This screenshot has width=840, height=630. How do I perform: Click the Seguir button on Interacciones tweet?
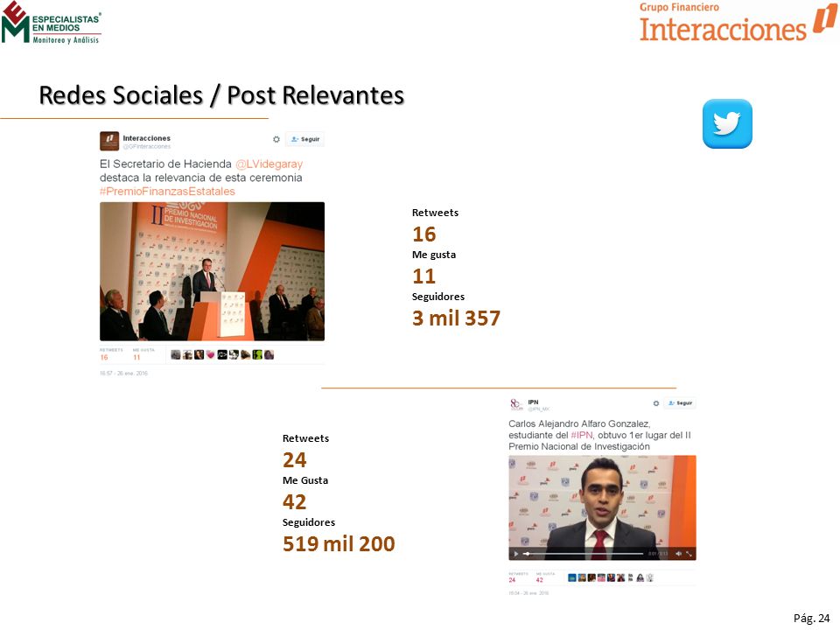pyautogui.click(x=304, y=139)
